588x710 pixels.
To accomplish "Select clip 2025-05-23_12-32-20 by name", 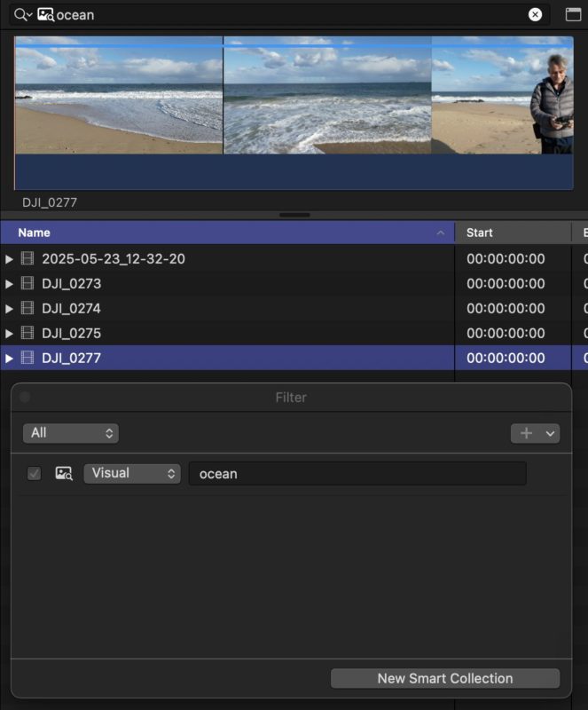I will pos(114,259).
